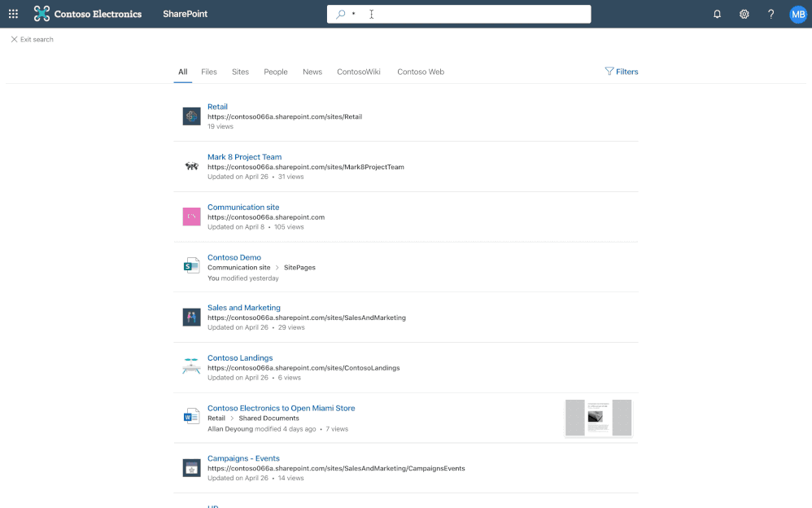The width and height of the screenshot is (812, 508).
Task: Open the Sales and Marketing link
Action: (244, 308)
